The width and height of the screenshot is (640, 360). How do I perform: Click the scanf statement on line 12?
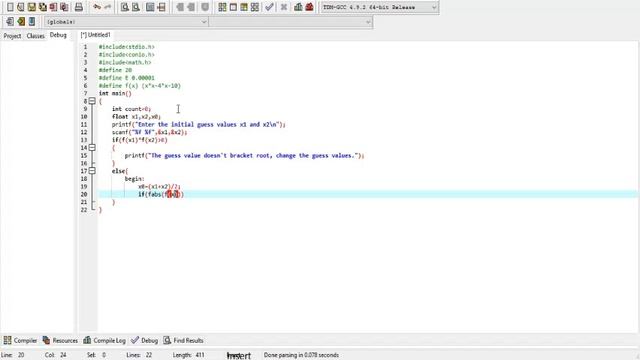[x=149, y=132]
